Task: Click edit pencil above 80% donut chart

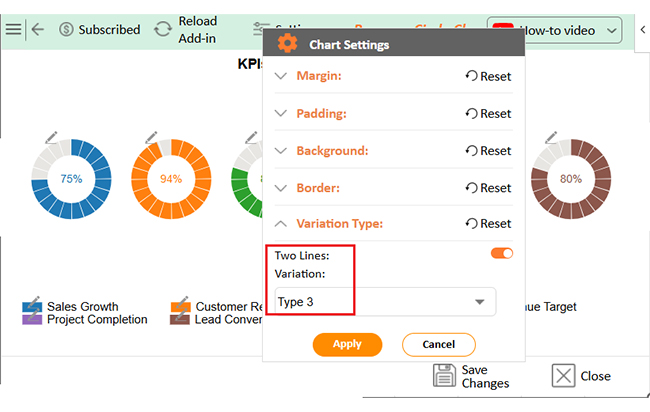Action: click(550, 137)
